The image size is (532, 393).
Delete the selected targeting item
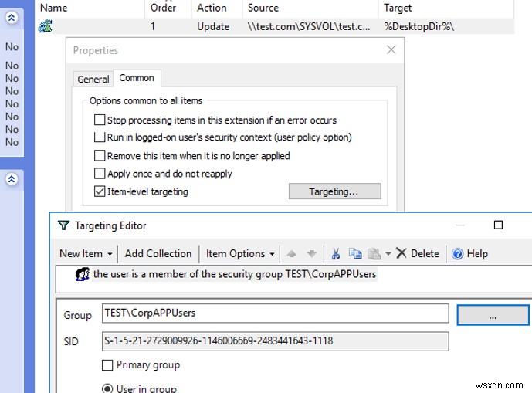pos(418,253)
